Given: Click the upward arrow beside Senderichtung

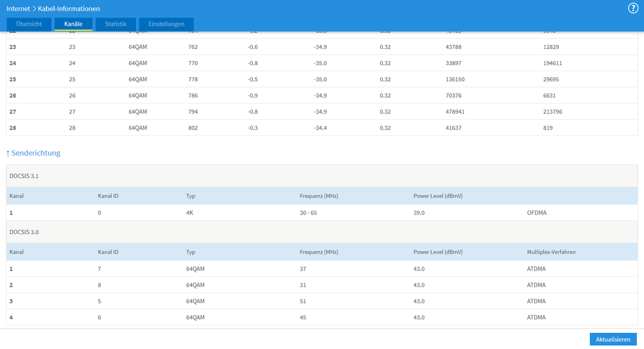Looking at the screenshot, I should tap(8, 153).
